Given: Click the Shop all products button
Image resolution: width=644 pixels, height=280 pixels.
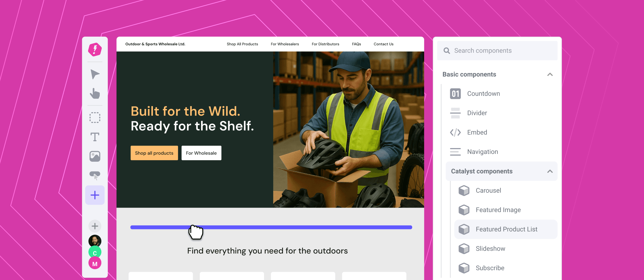Looking at the screenshot, I should tap(154, 153).
